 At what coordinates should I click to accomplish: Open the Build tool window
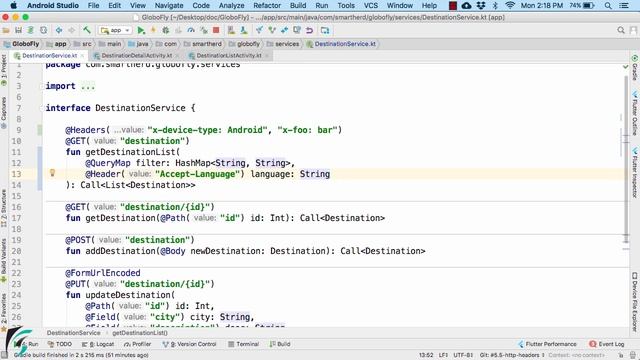[x=280, y=344]
